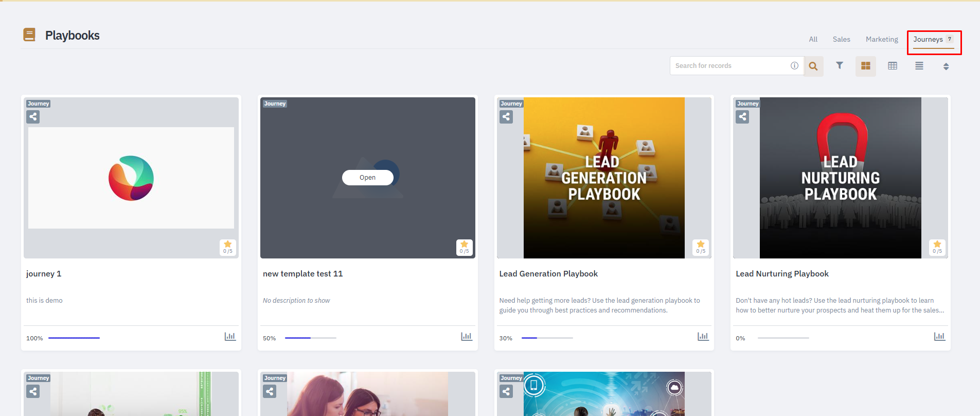The height and width of the screenshot is (416, 980).
Task: Switch to table view layout
Action: (x=893, y=66)
